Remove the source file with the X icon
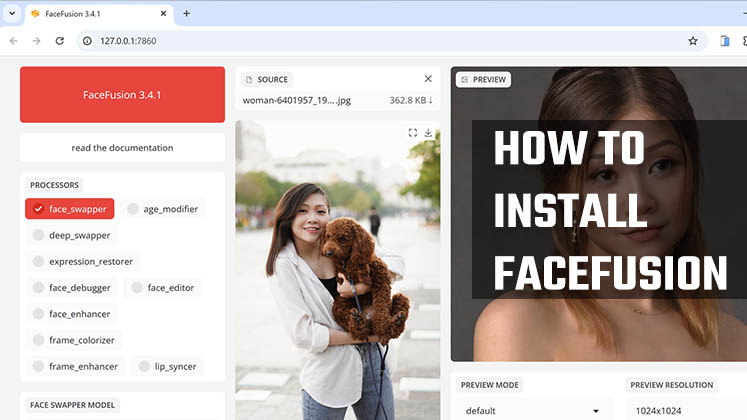The width and height of the screenshot is (747, 420). click(428, 79)
